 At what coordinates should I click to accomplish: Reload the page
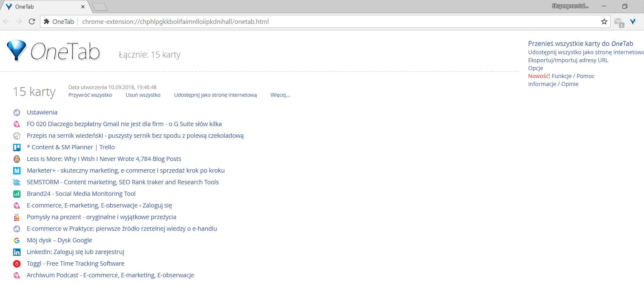coord(32,21)
